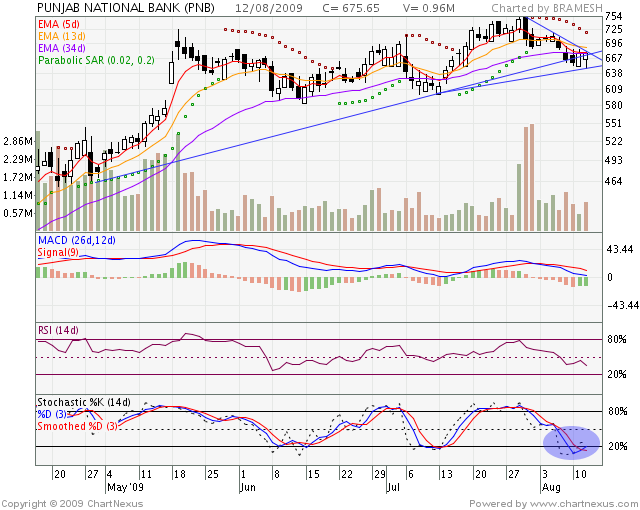Select the EMA (5d) legend label
The image size is (640, 510).
point(59,24)
